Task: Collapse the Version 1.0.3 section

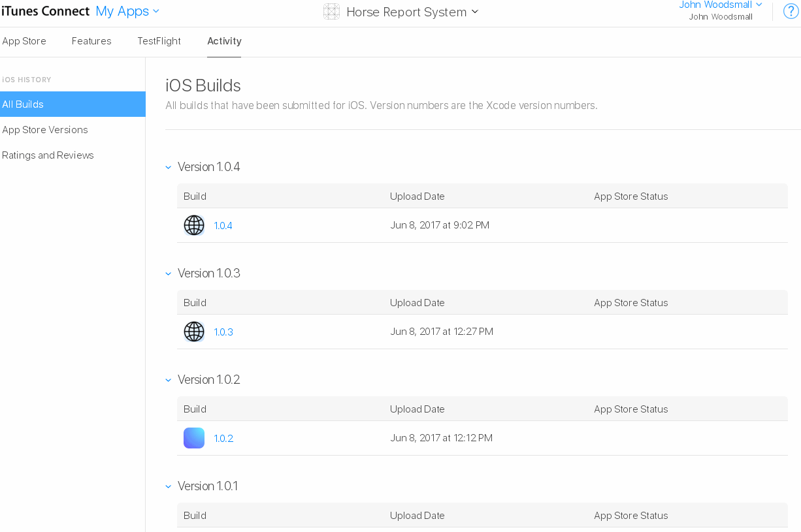Action: (x=168, y=274)
